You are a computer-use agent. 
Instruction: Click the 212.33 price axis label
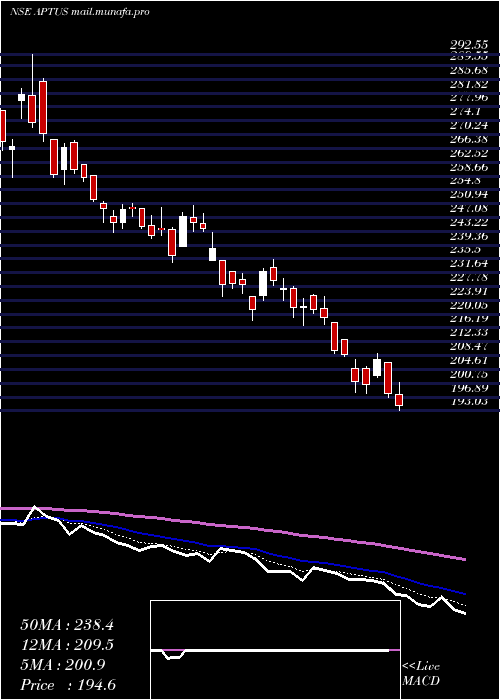[469, 333]
